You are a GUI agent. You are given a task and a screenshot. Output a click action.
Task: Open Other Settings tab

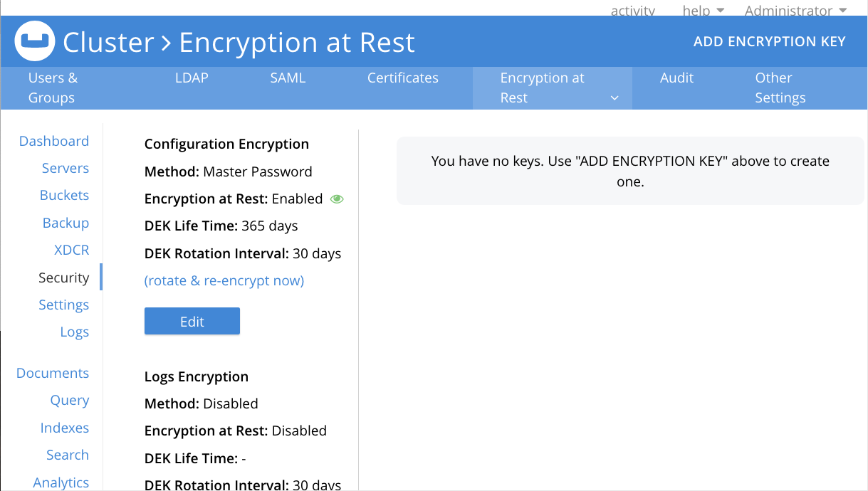[780, 88]
